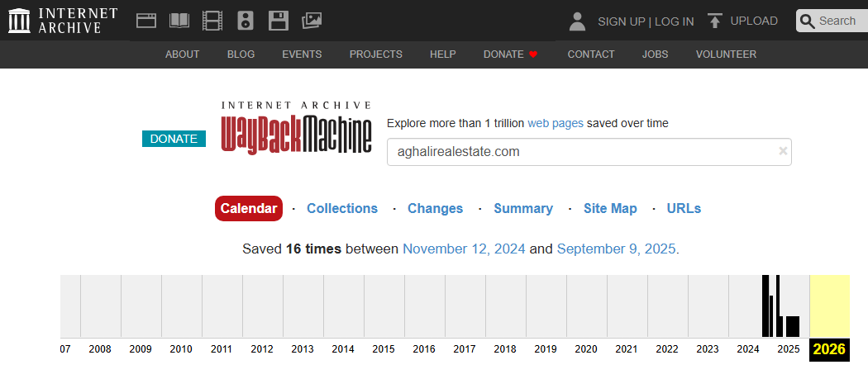Select year 2012 on the timeline
The height and width of the screenshot is (379, 868).
tap(262, 349)
